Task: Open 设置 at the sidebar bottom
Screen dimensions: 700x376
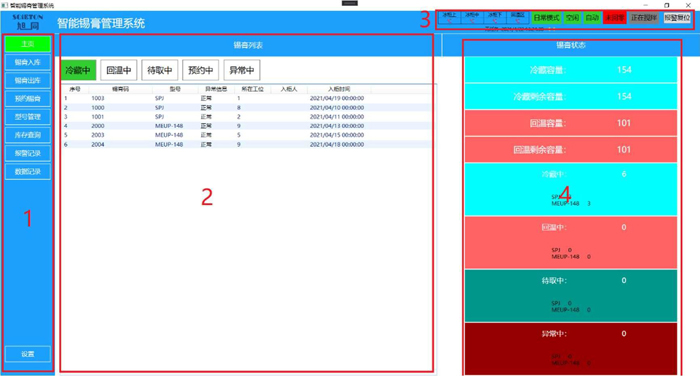Action: (28, 354)
